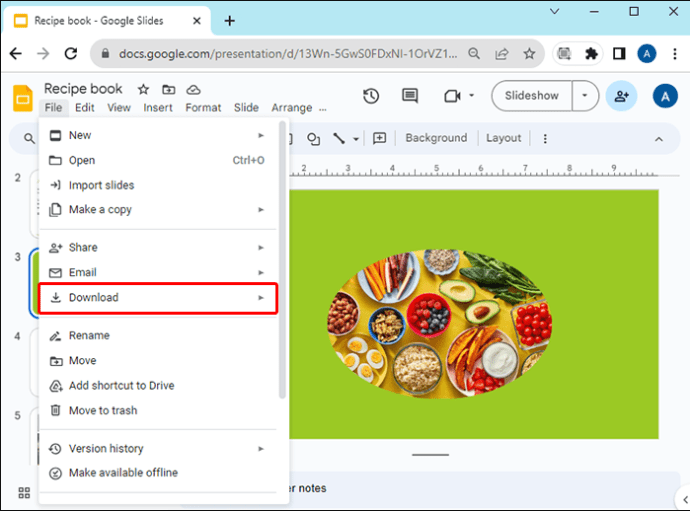Viewport: 690px width, 511px height.
Task: Click the camera meeting icon
Action: (452, 96)
